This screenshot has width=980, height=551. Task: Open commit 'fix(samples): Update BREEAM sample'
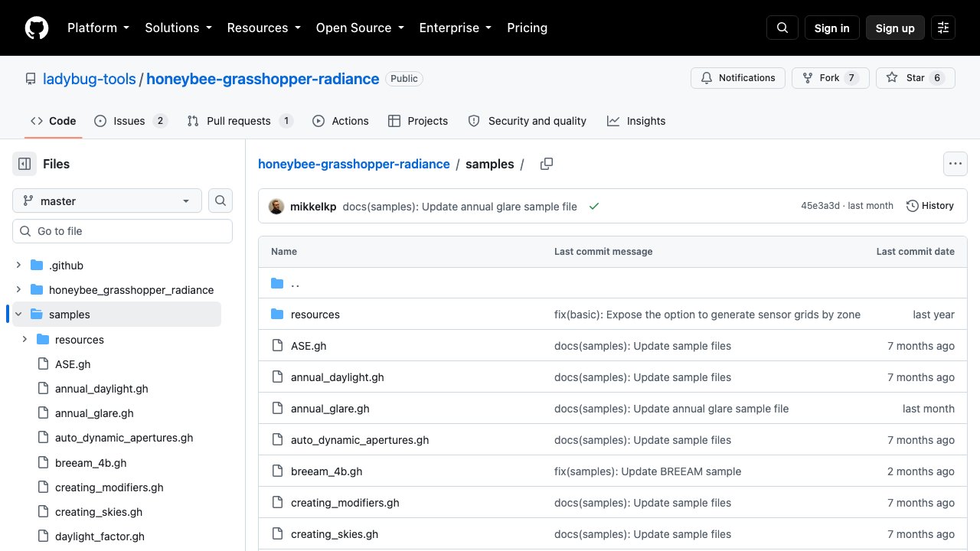pyautogui.click(x=648, y=471)
